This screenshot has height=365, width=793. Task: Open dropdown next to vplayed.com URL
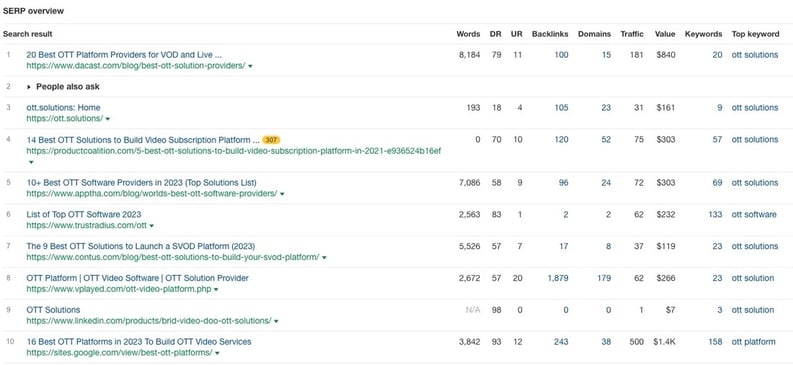coord(216,290)
